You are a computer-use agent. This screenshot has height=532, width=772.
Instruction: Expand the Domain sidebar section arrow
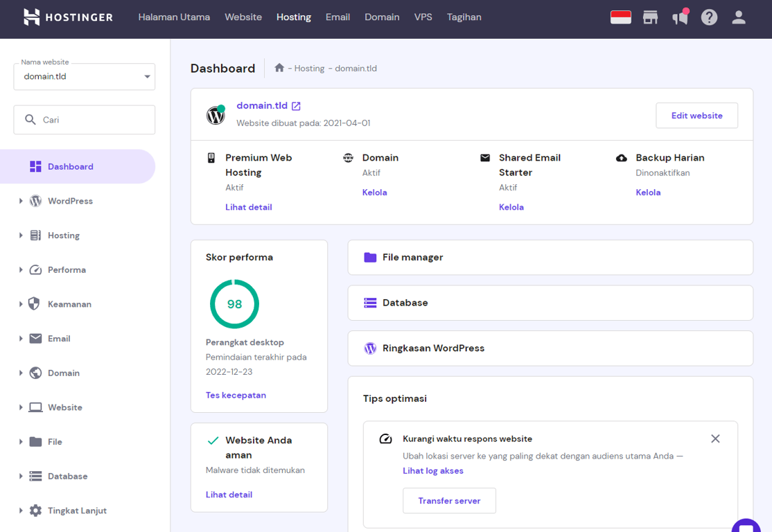pos(21,373)
